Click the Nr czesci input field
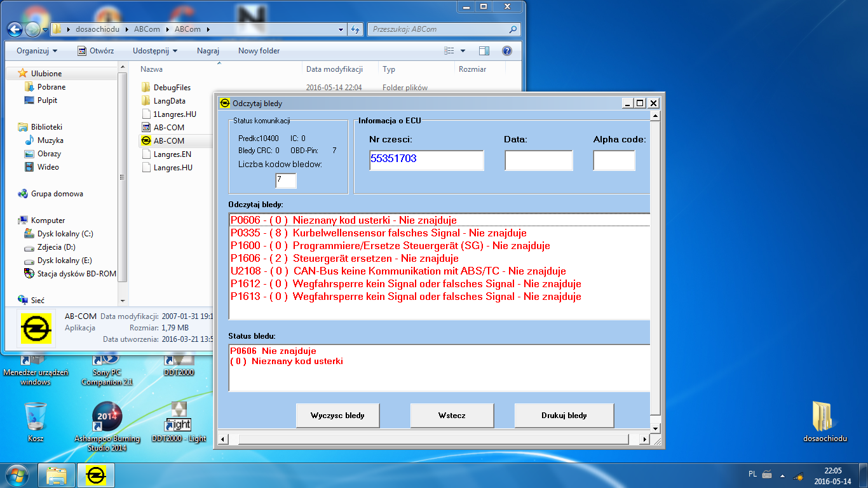The width and height of the screenshot is (868, 488). (426, 160)
